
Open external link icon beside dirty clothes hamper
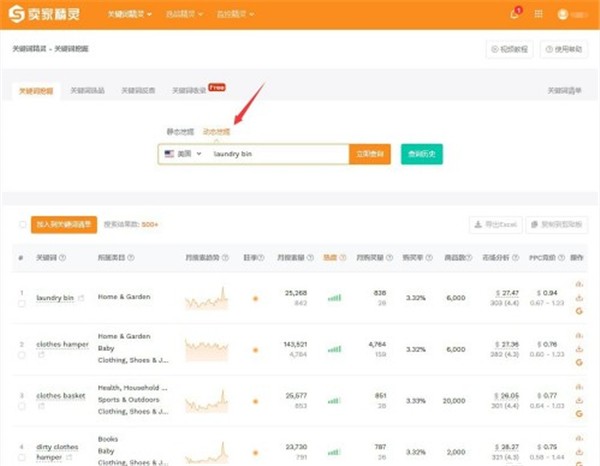[x=69, y=457]
